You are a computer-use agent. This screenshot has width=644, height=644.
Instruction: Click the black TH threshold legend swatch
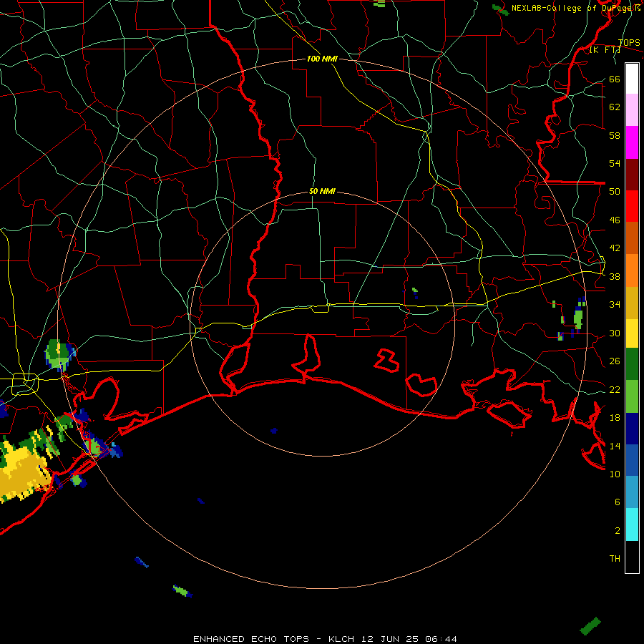click(632, 557)
